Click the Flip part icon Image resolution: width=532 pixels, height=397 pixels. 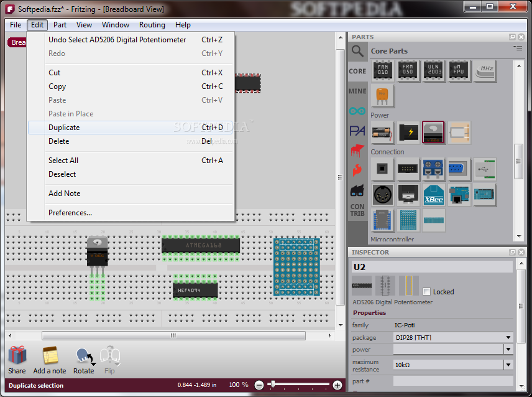[x=110, y=356]
